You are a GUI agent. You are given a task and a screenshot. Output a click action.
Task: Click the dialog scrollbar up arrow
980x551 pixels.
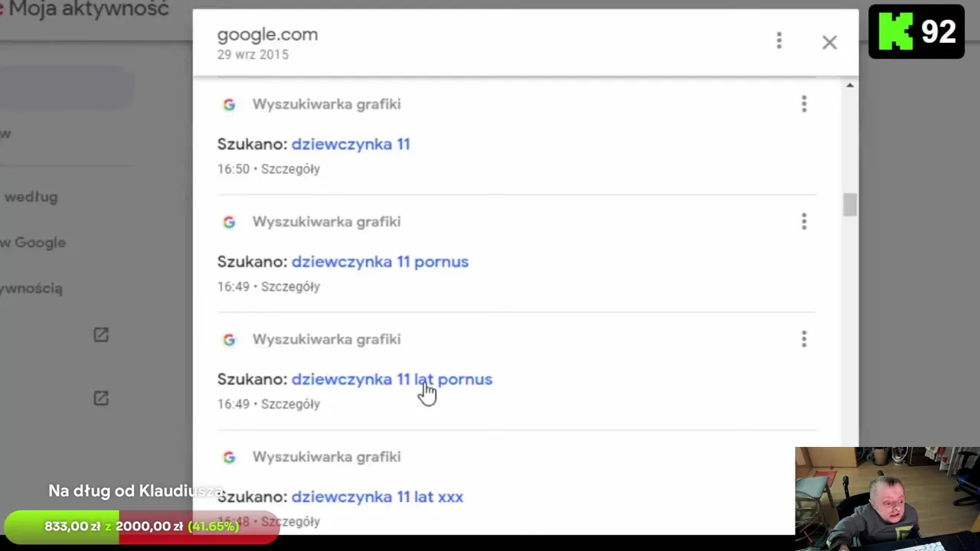[x=850, y=85]
